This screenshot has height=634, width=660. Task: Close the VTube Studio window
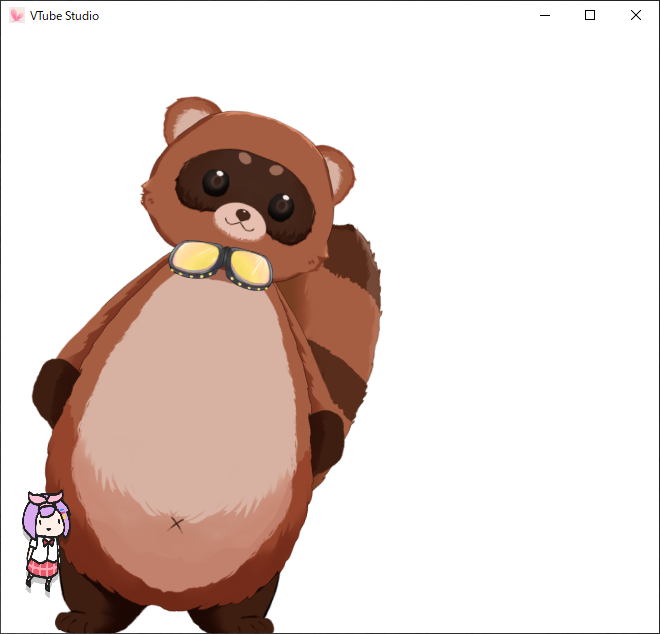[636, 16]
